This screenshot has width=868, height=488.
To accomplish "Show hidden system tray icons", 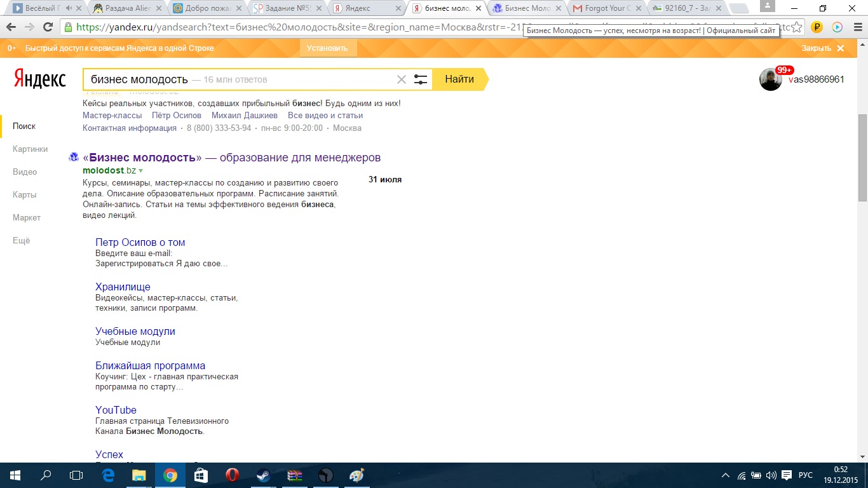I will coord(726,475).
